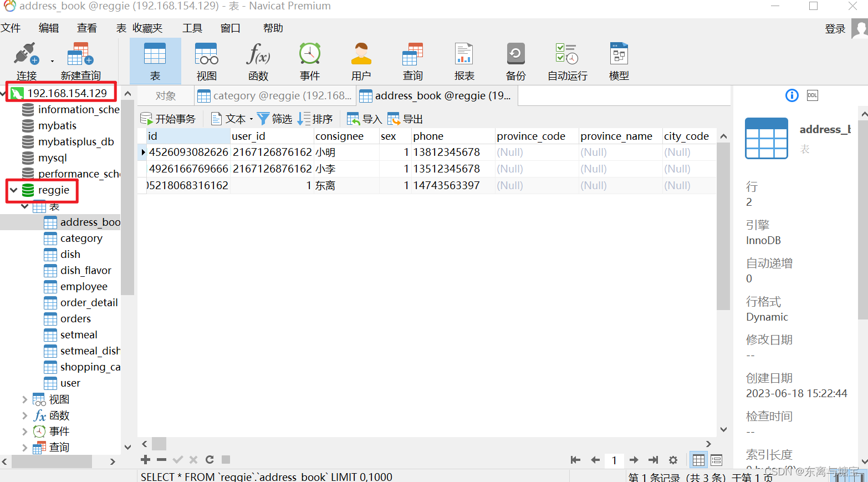868x482 pixels.
Task: Show the DDL panel icon
Action: [x=813, y=95]
